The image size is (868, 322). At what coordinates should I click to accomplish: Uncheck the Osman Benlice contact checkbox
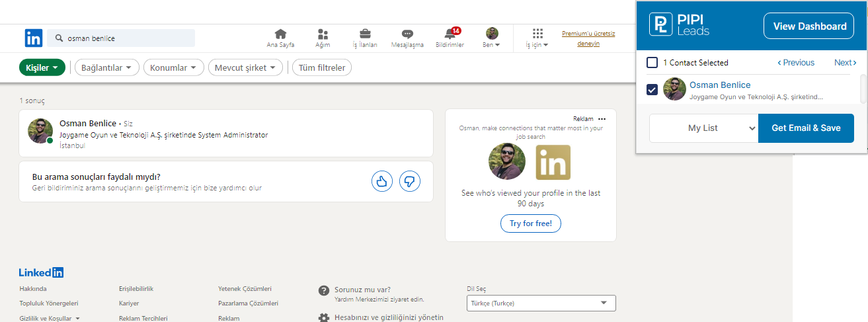652,89
